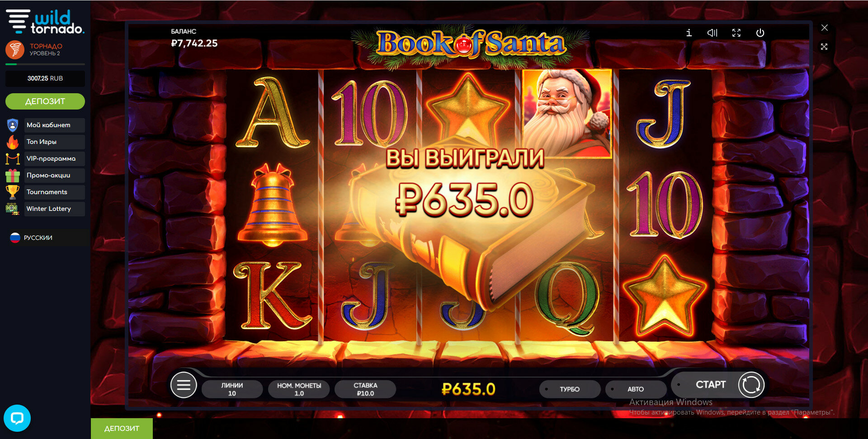Mute the game sound
The image size is (868, 439).
click(x=712, y=33)
